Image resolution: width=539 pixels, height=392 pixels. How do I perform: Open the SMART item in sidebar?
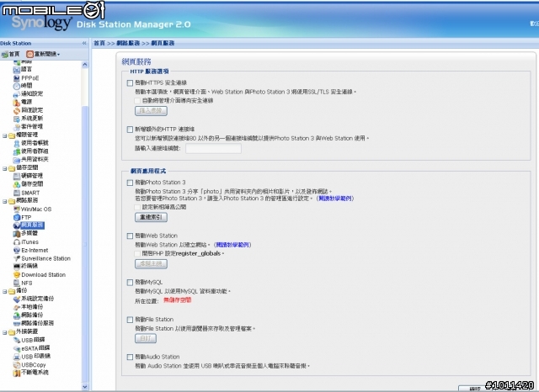click(26, 193)
